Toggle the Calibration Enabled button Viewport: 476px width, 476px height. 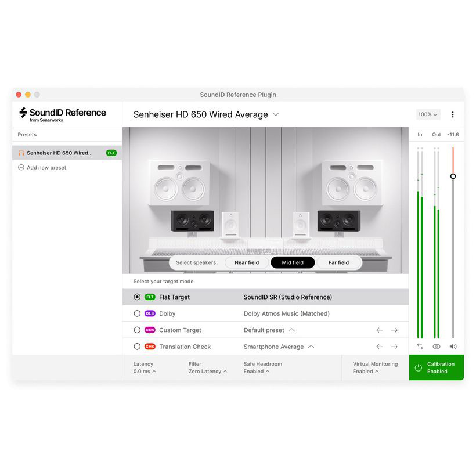click(436, 367)
